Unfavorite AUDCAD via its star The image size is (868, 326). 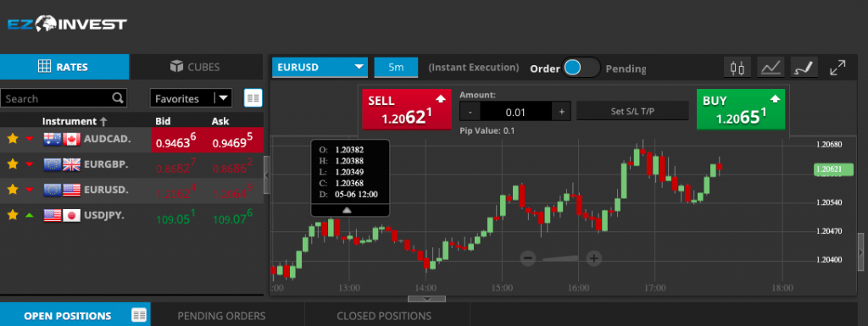coord(13,139)
